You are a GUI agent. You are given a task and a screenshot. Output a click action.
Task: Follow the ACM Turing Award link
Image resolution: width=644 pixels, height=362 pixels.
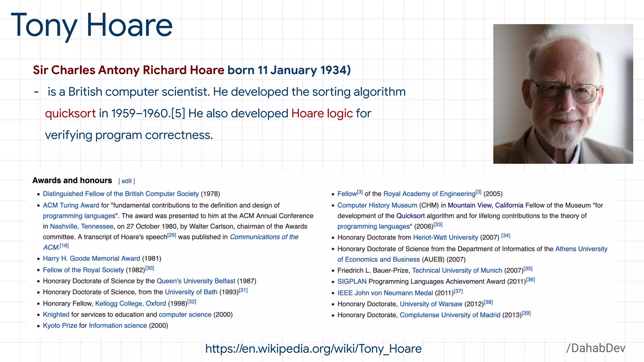(x=71, y=205)
